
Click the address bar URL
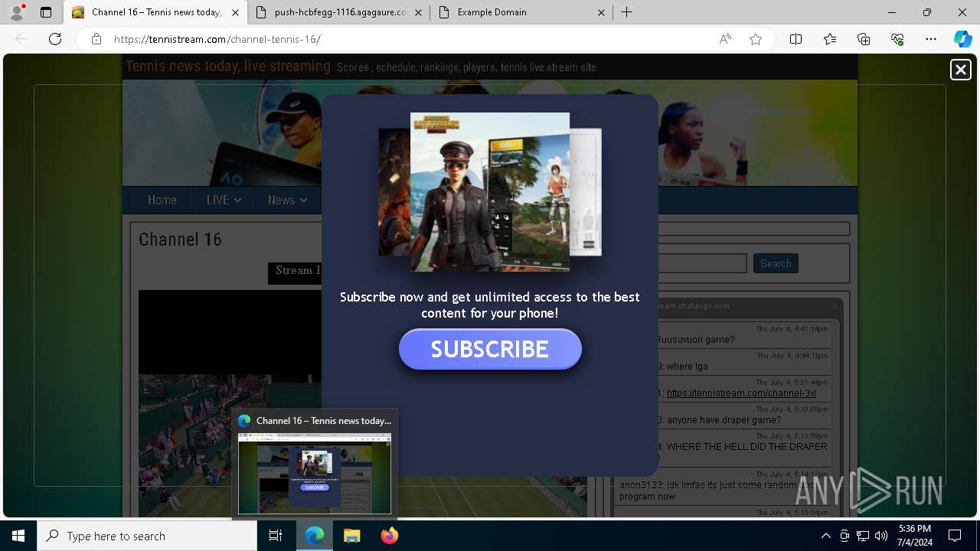217,39
